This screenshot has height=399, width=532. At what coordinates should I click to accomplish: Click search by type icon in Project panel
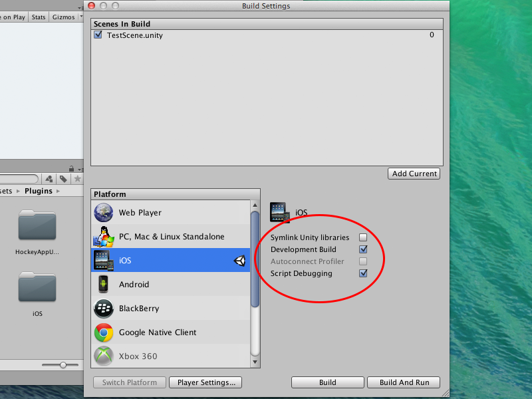[49, 179]
